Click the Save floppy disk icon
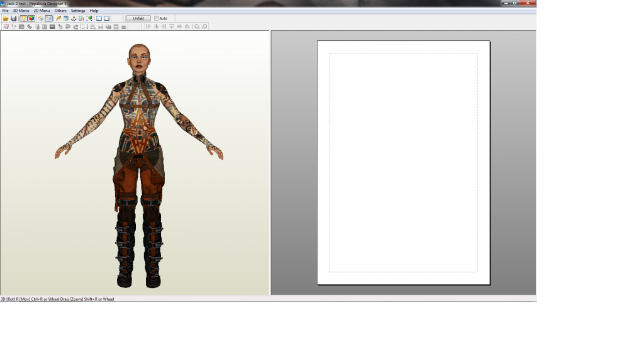The height and width of the screenshot is (361, 644). (x=14, y=18)
